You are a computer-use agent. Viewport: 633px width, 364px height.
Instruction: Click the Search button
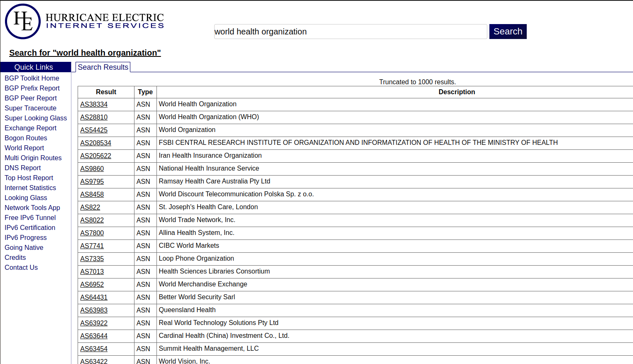pyautogui.click(x=508, y=32)
